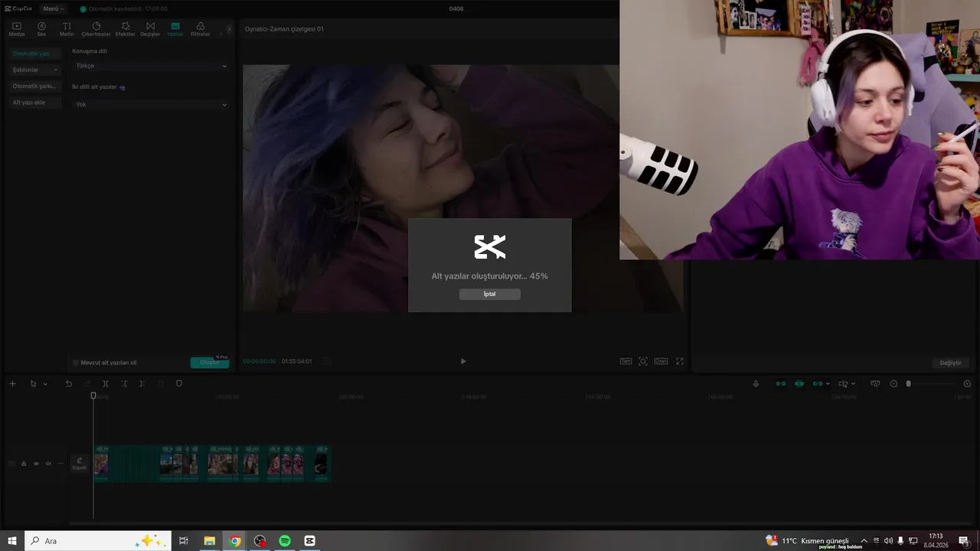Expand the Şablonlar sidebar section
The width and height of the screenshot is (980, 551).
click(35, 70)
